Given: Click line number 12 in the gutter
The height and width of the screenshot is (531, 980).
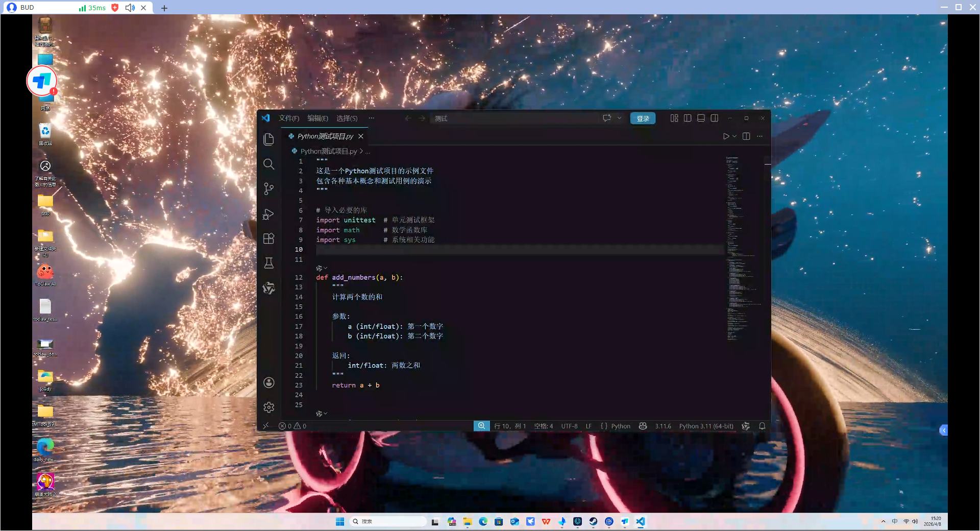Looking at the screenshot, I should pyautogui.click(x=299, y=277).
